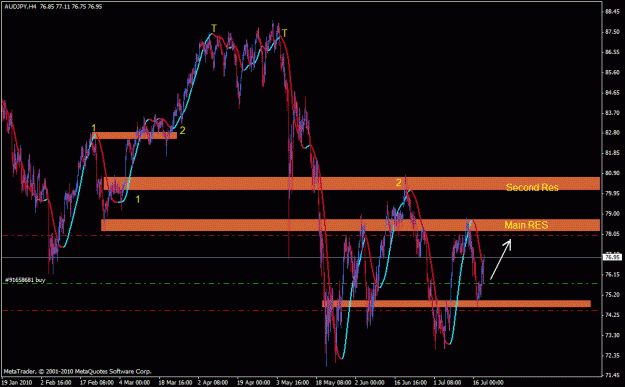Click the '18 May 08:00' date label
The height and width of the screenshot is (387, 625).
click(x=333, y=383)
